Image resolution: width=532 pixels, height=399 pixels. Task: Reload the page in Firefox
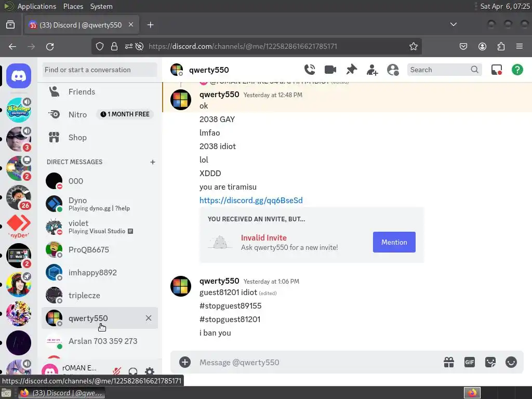50,46
